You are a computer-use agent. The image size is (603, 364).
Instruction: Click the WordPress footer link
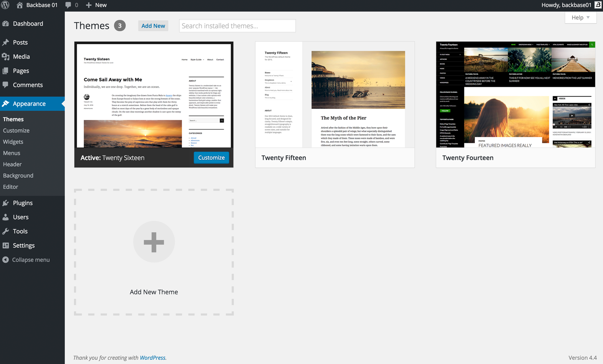pyautogui.click(x=152, y=358)
